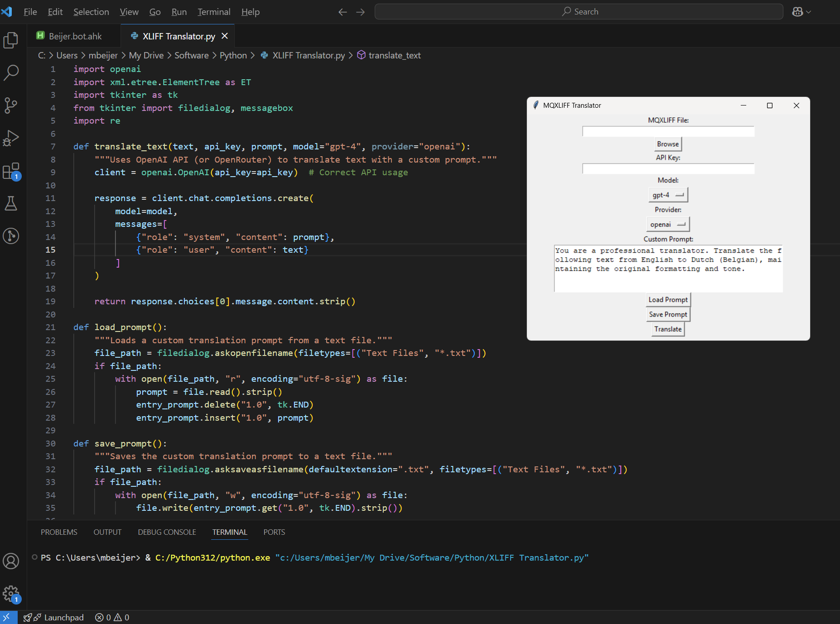Image resolution: width=840 pixels, height=624 pixels.
Task: Open the Run and Debug view
Action: (11, 138)
